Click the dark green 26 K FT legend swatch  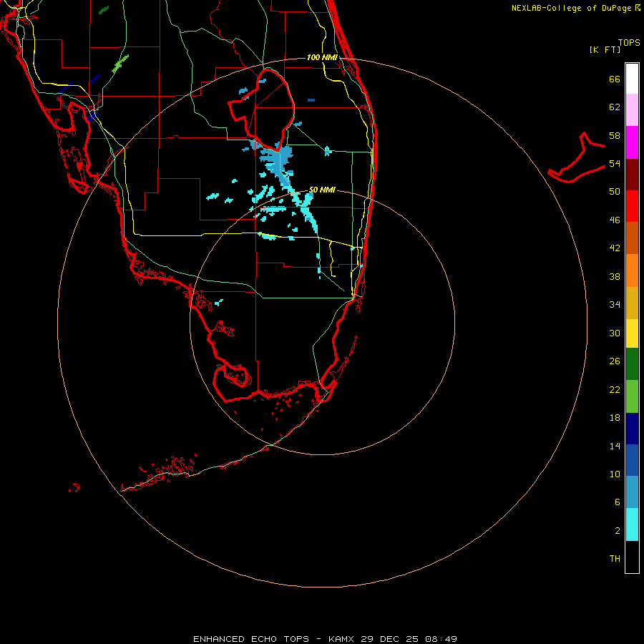tap(632, 364)
